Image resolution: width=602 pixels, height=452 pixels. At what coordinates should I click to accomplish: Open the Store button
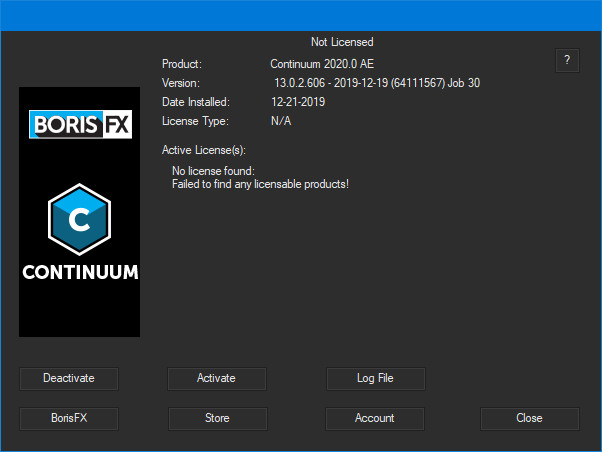pyautogui.click(x=217, y=418)
